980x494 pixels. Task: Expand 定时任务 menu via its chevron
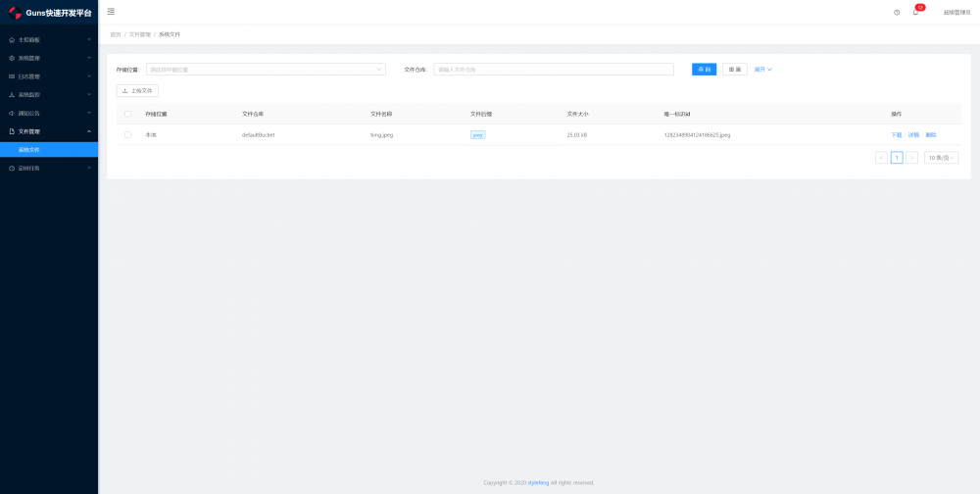point(89,169)
